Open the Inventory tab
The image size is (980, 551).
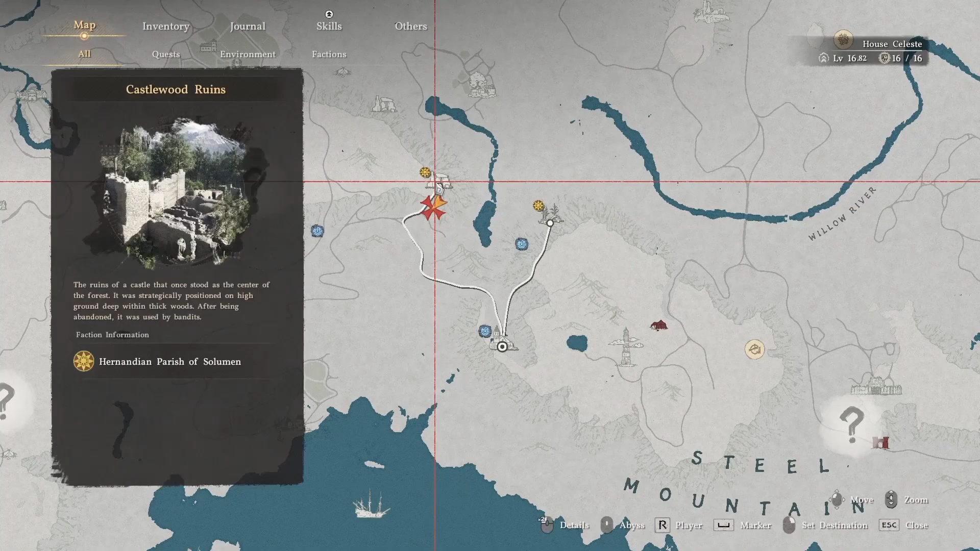(165, 26)
